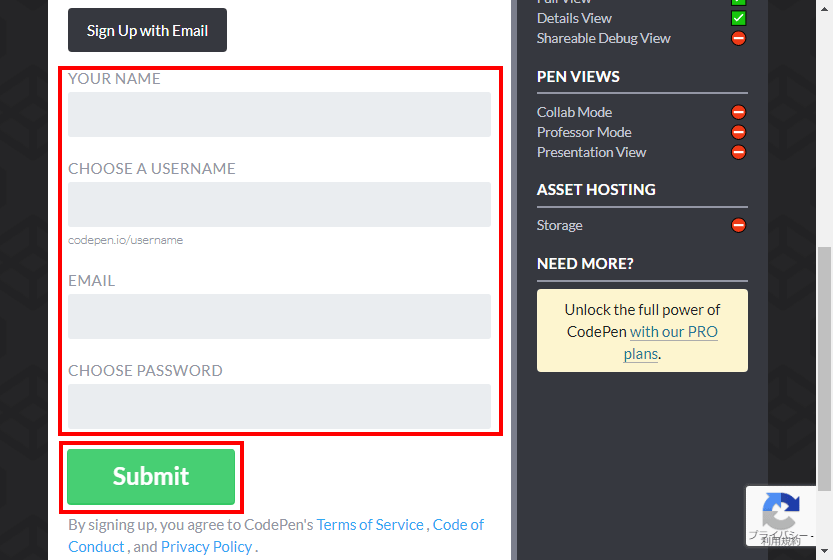
Task: Click the 'PEN VIEWS' heading
Action: click(x=578, y=77)
